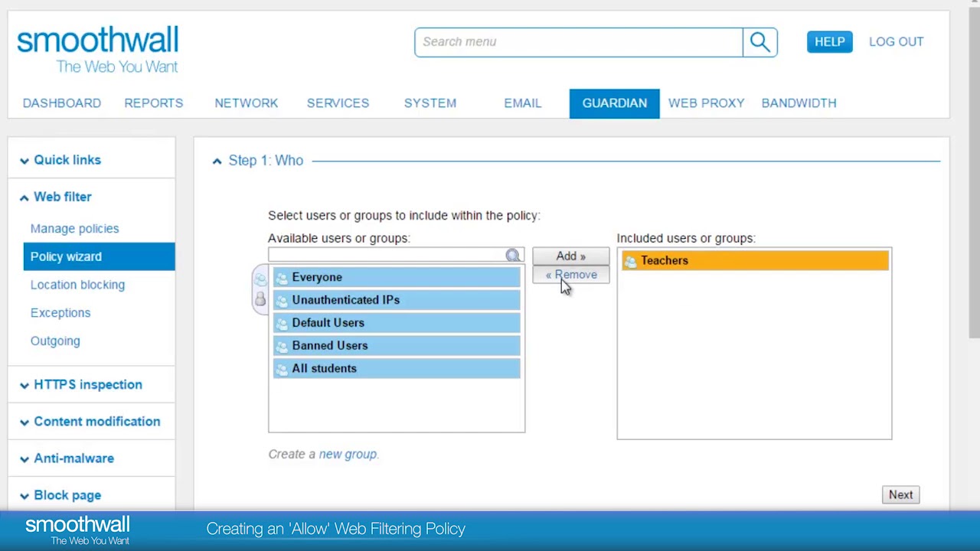Click the groups filter icon left of the list
Image resolution: width=980 pixels, height=551 pixels.
point(260,279)
